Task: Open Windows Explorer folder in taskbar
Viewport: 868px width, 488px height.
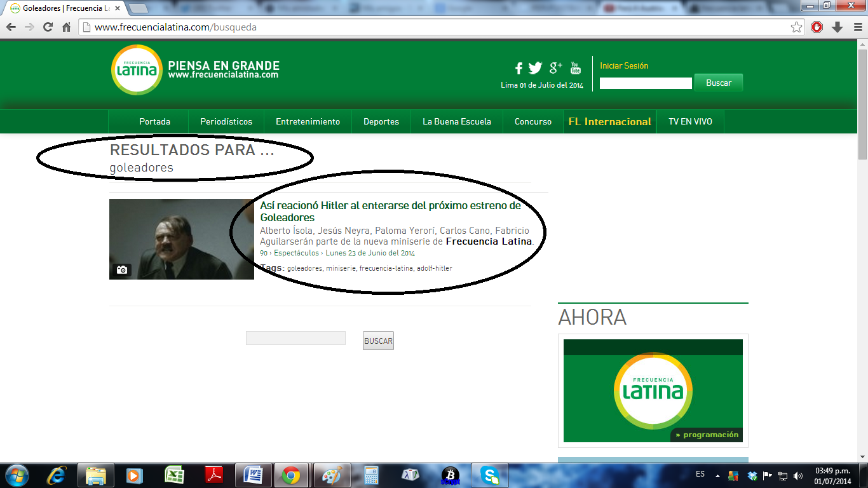Action: [x=96, y=475]
